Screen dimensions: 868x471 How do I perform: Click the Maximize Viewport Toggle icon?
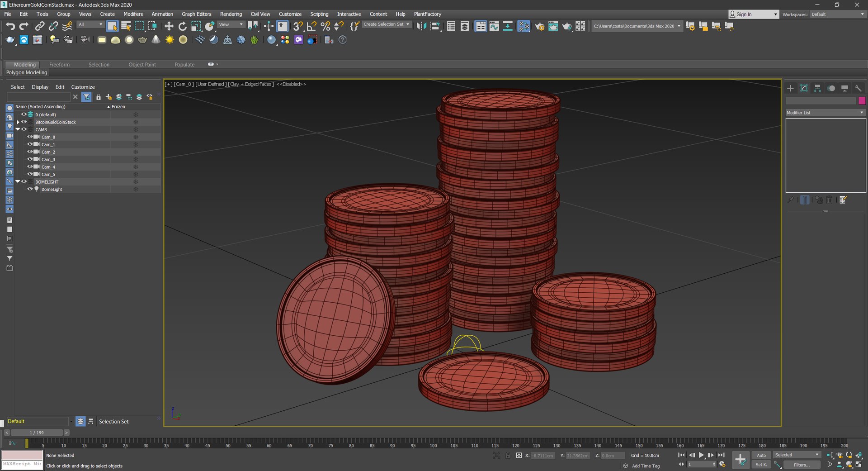point(859,464)
